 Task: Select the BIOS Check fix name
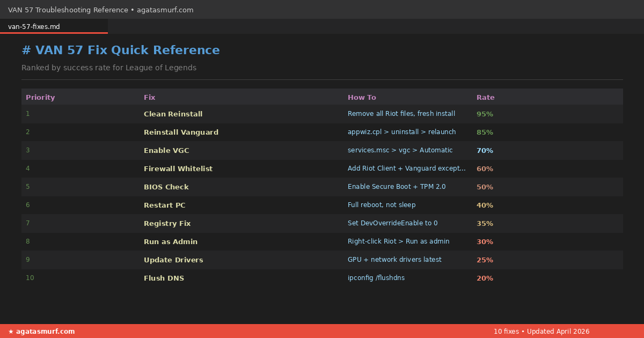pyautogui.click(x=166, y=187)
